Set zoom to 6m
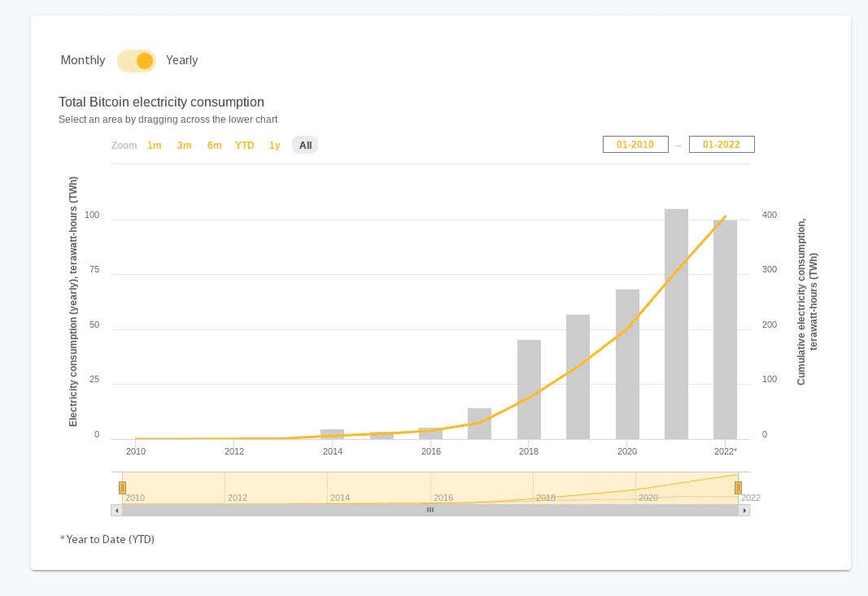The width and height of the screenshot is (868, 596). tap(214, 146)
